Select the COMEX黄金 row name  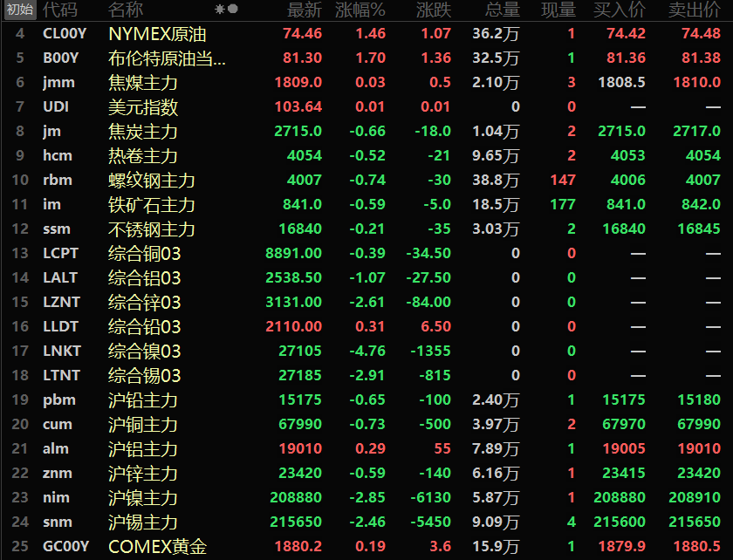[158, 546]
